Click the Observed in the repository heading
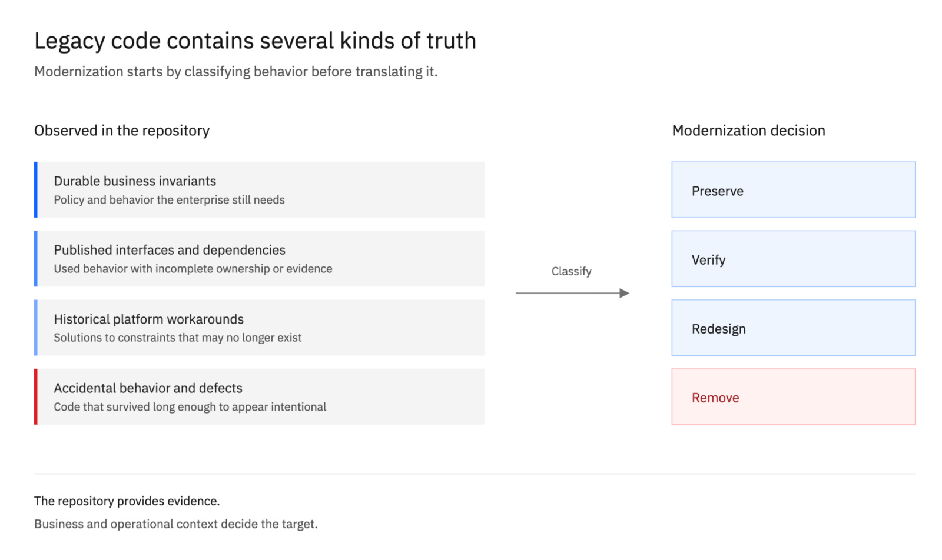942x560 pixels. coord(122,131)
